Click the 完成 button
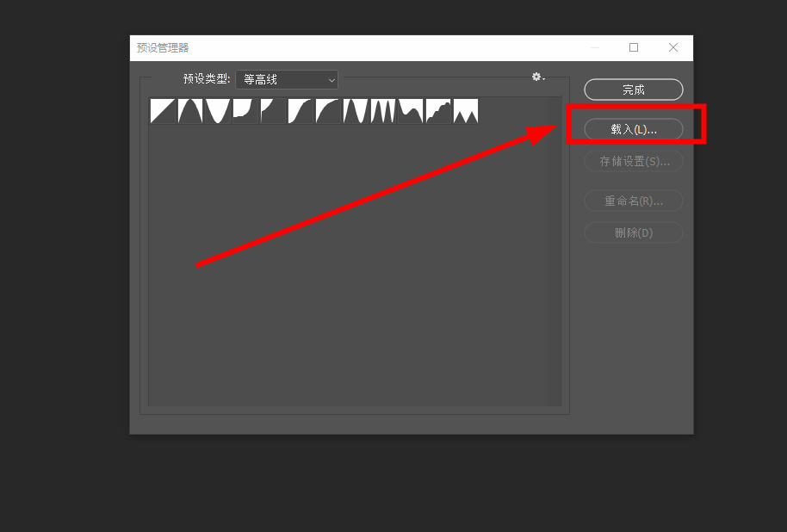 click(633, 90)
